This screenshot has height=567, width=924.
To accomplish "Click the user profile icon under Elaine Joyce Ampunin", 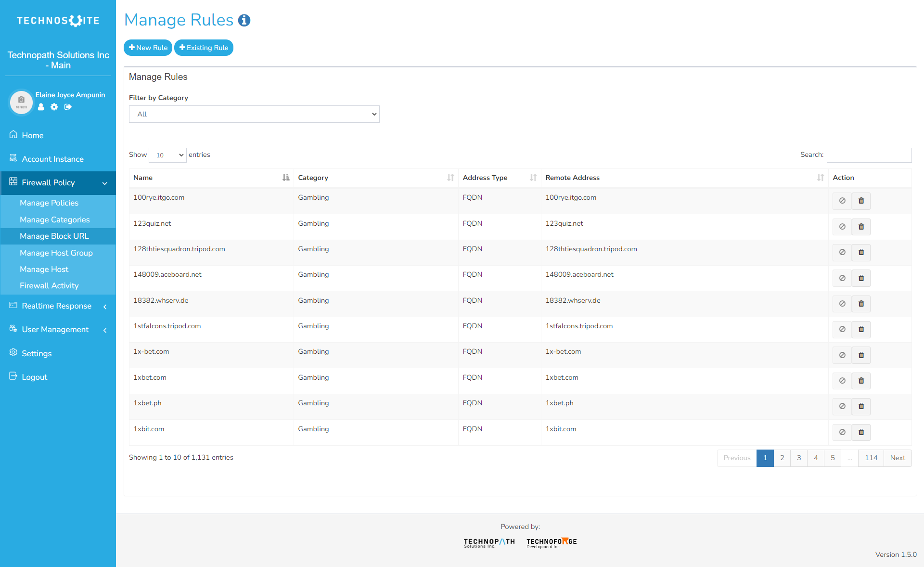I will (41, 107).
